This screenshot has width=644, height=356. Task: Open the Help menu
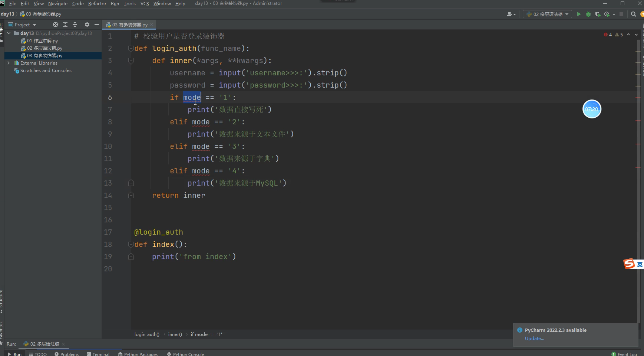click(x=180, y=3)
